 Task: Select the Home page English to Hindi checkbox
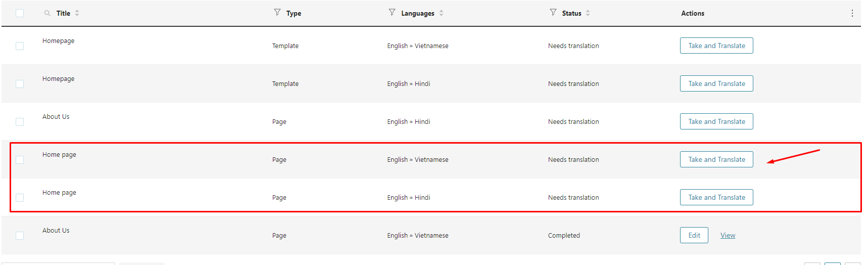pos(20,198)
